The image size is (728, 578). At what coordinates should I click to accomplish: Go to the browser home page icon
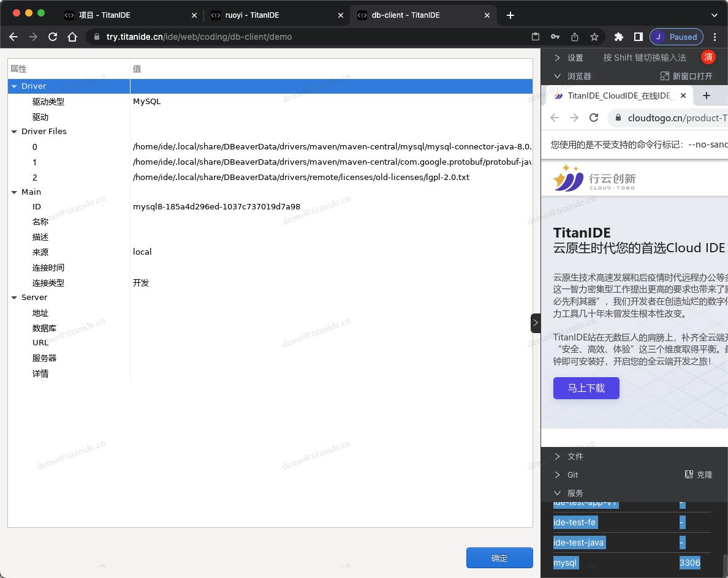point(72,37)
